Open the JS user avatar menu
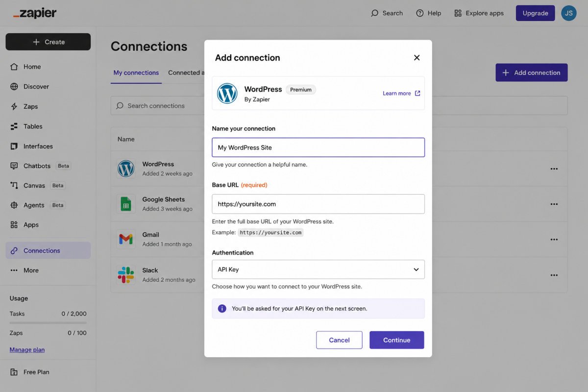The image size is (588, 392). click(x=568, y=13)
